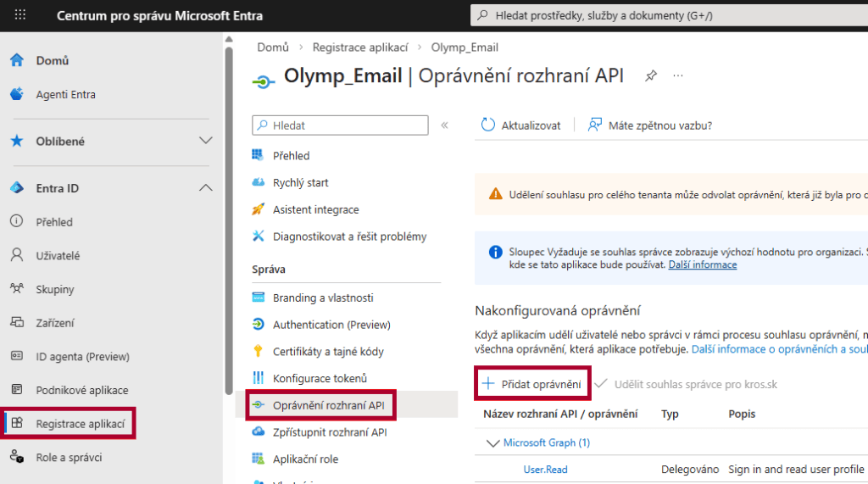Open the ellipsis more options menu

point(678,76)
